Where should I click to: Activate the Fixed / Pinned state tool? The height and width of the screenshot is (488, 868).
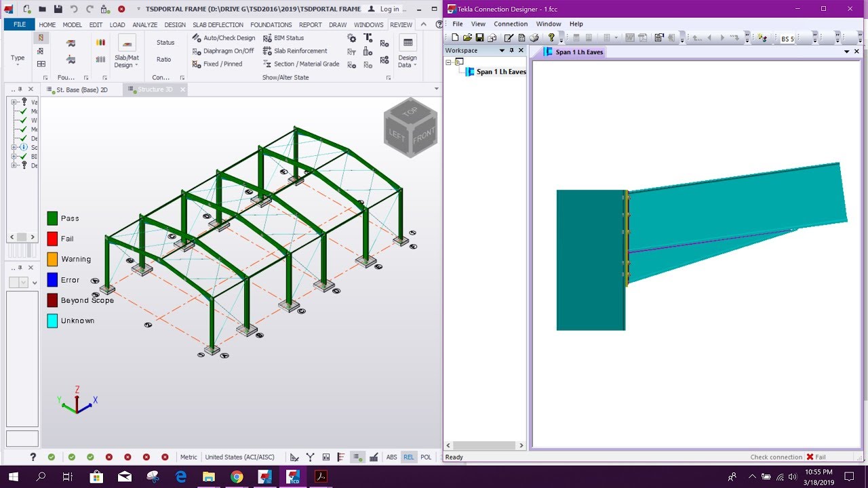tap(224, 64)
